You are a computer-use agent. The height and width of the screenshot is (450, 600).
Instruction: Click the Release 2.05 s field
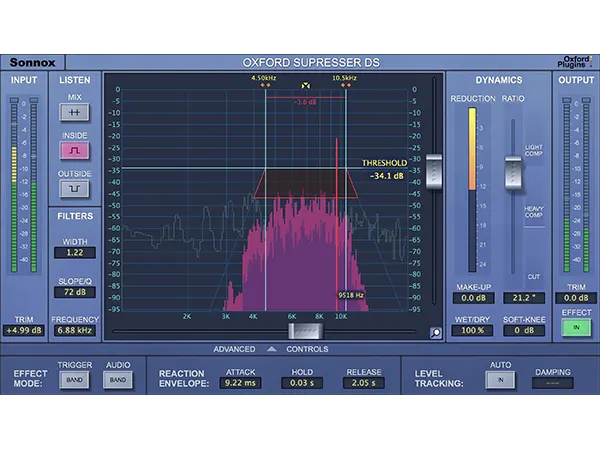pos(364,383)
